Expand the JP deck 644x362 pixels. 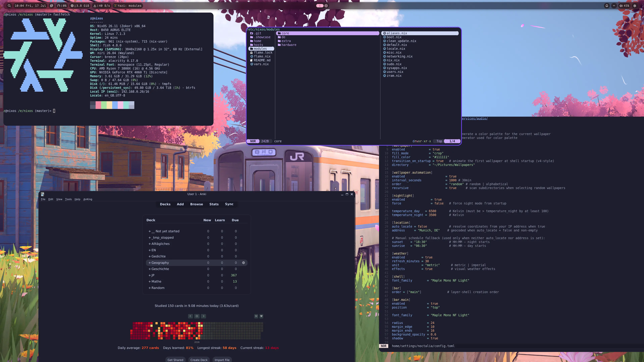coord(149,275)
